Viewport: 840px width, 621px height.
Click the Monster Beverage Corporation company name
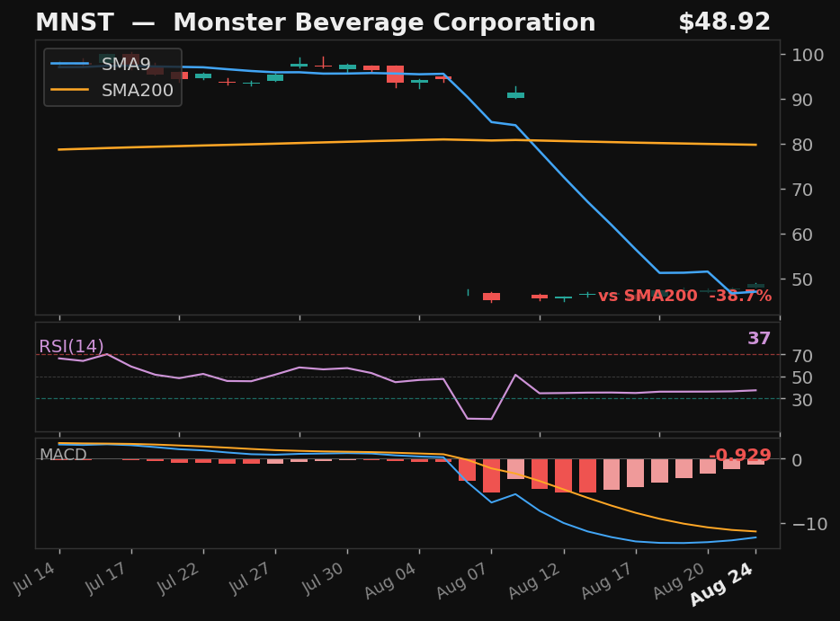(x=384, y=22)
